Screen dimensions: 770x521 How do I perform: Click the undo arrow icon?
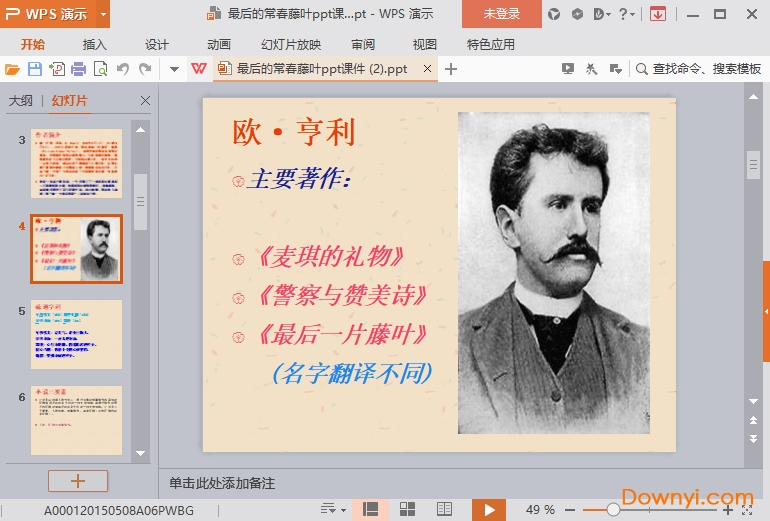[123, 69]
